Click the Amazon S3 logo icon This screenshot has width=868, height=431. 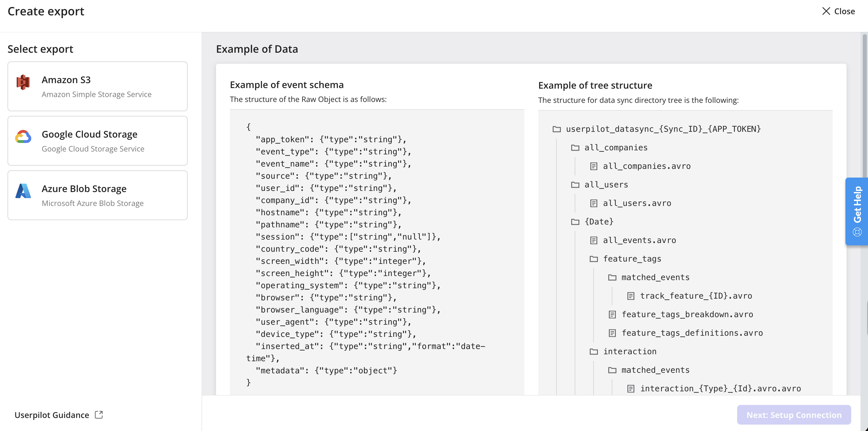[23, 82]
